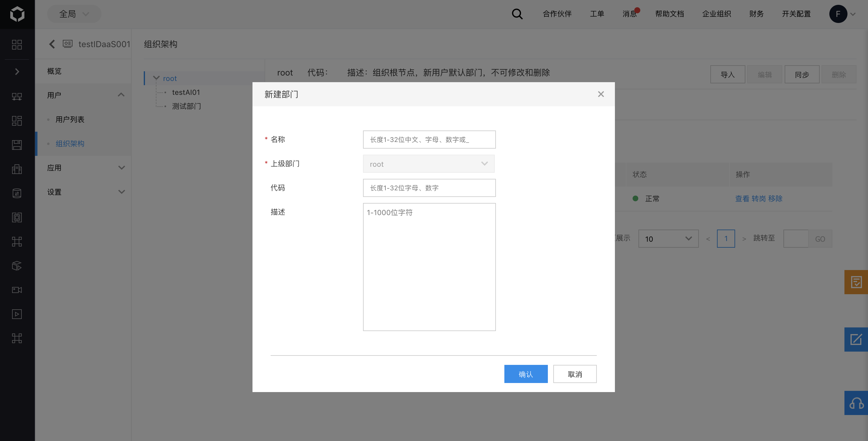Screen dimensions: 868x441
Task: Click the grid-hash icon at bottom of sidebar
Action: [x=17, y=338]
